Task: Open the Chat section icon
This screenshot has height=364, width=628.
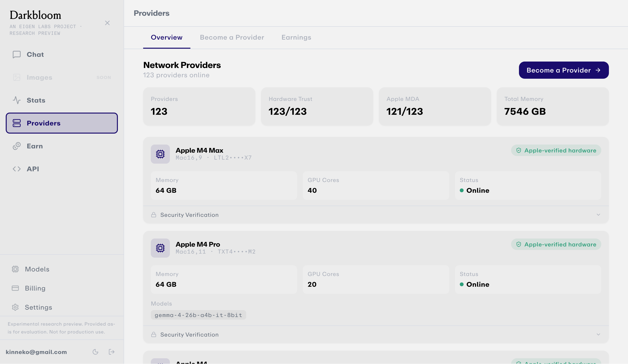Action: [17, 55]
